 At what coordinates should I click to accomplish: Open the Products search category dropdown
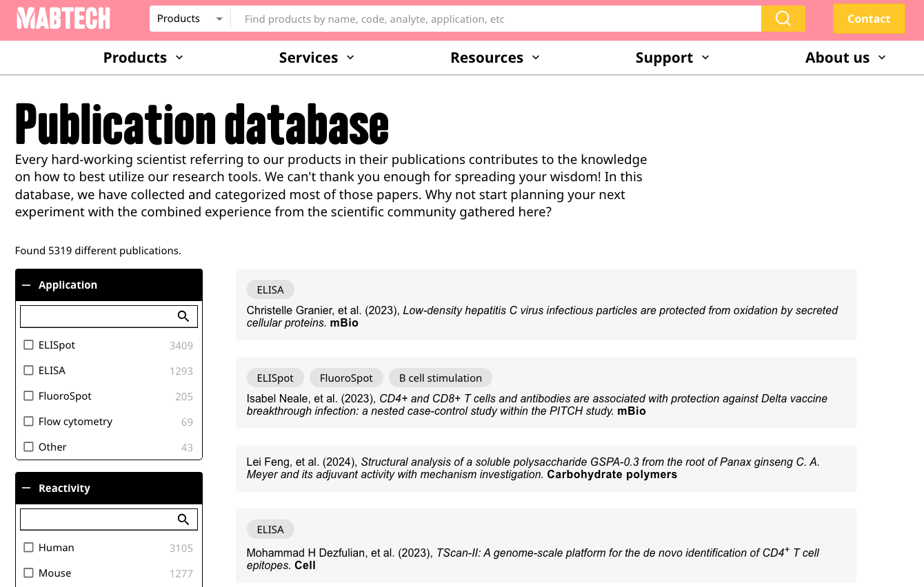[190, 19]
